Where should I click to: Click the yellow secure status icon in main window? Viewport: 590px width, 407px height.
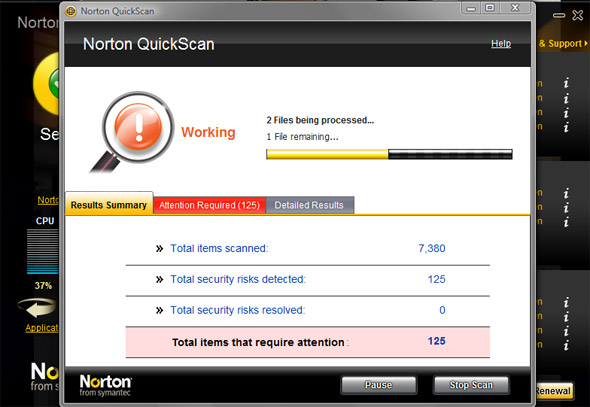(46, 84)
